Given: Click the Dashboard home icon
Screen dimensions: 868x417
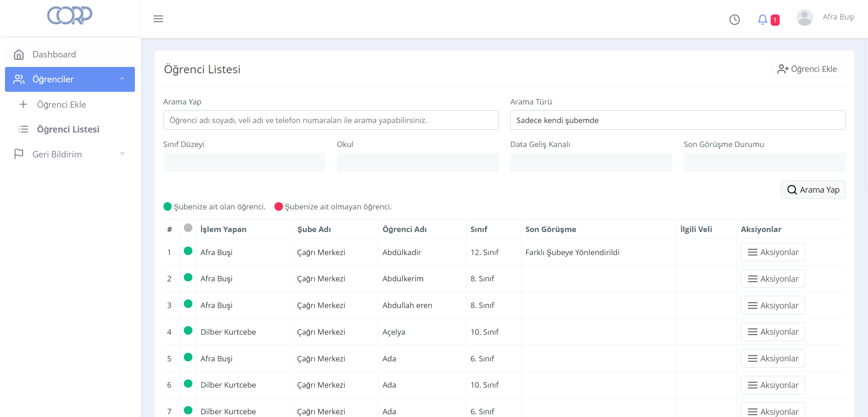Looking at the screenshot, I should (x=19, y=55).
